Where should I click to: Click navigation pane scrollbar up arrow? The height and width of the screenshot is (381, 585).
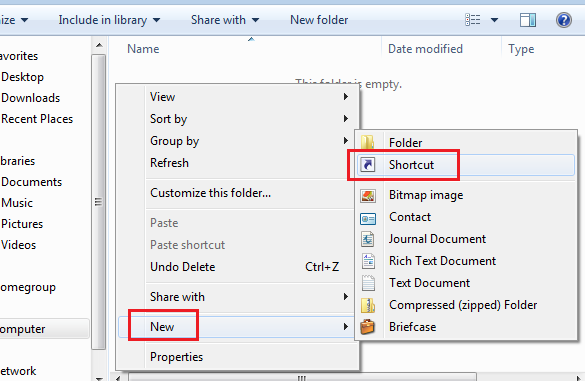[x=99, y=46]
